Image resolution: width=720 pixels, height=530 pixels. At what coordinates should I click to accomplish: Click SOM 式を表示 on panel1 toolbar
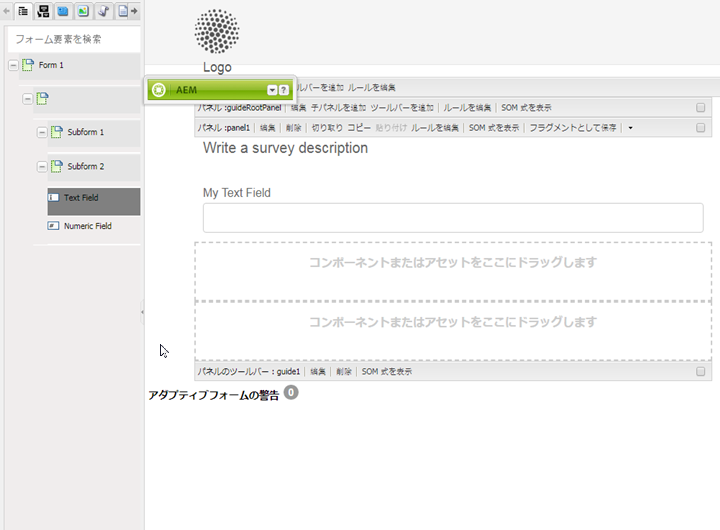click(494, 128)
